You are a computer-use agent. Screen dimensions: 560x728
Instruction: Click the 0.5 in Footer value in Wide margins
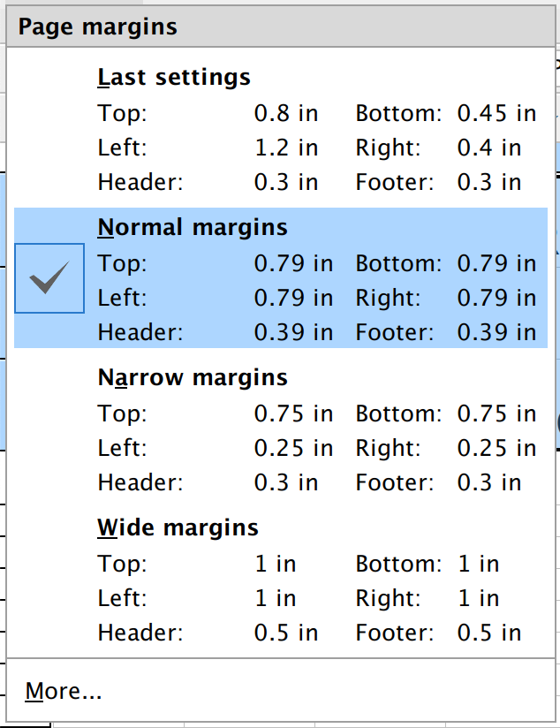tap(489, 633)
